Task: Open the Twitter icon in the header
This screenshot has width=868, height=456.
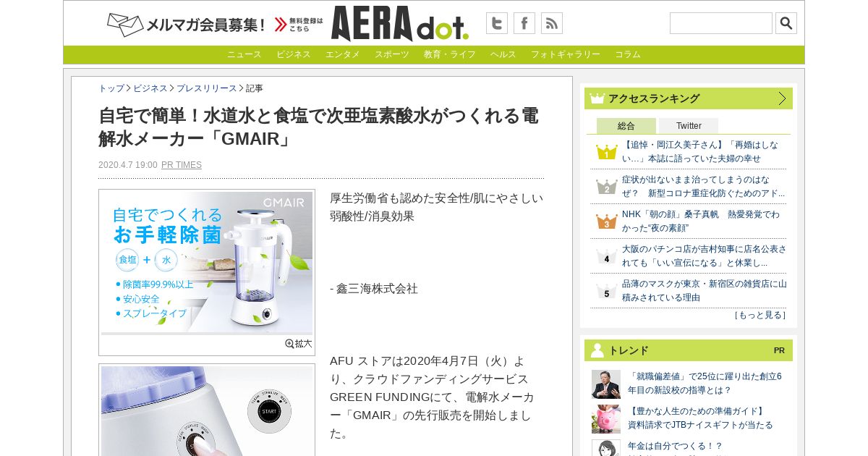Action: point(497,23)
